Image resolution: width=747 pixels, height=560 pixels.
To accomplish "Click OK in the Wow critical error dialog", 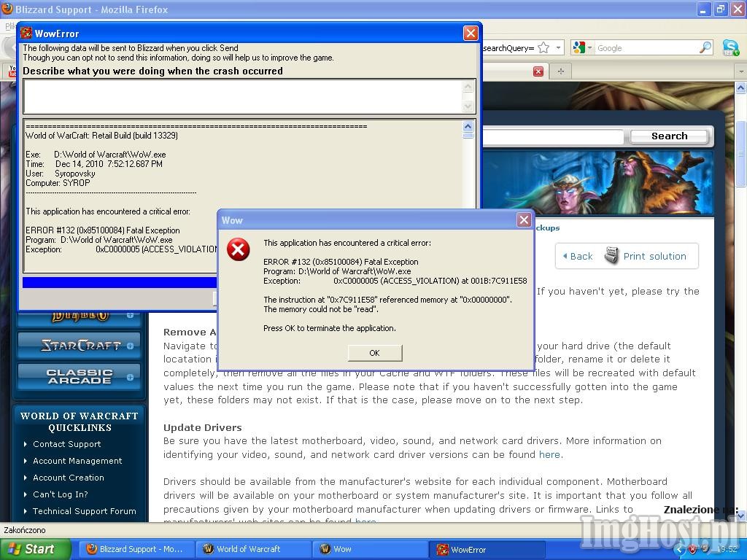I will [375, 353].
